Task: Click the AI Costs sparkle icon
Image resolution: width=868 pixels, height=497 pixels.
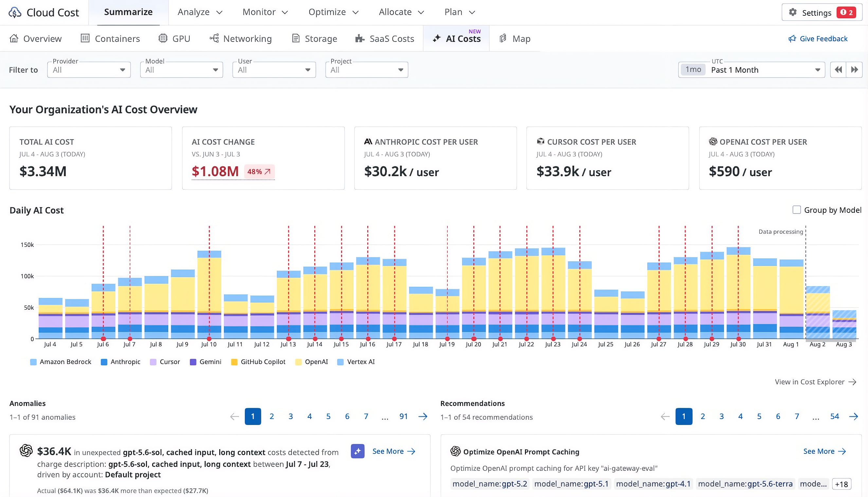Action: [x=437, y=38]
